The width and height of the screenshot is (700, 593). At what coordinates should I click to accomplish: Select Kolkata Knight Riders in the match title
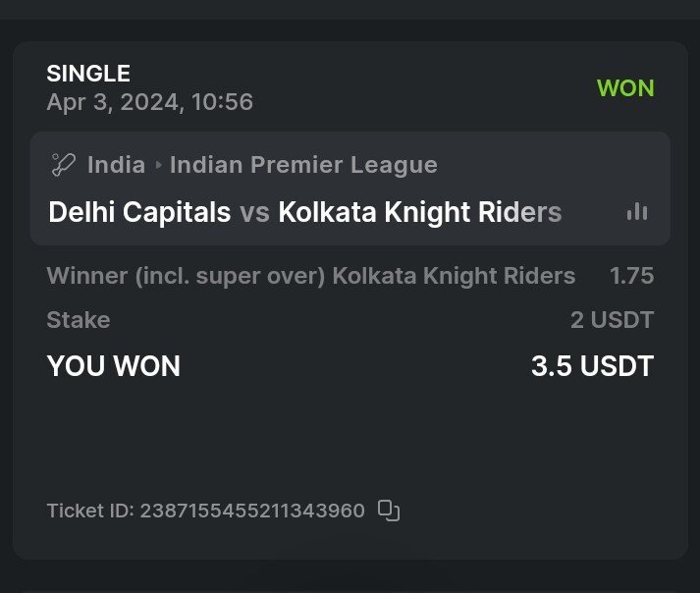coord(420,212)
